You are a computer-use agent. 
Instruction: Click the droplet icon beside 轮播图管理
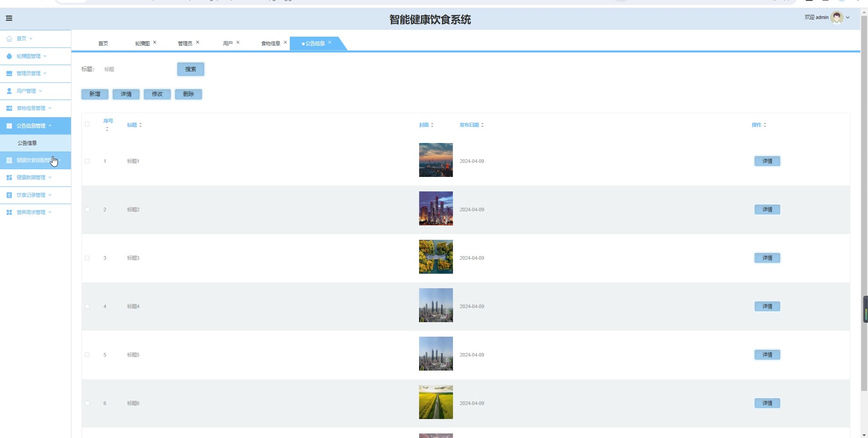[x=9, y=56]
